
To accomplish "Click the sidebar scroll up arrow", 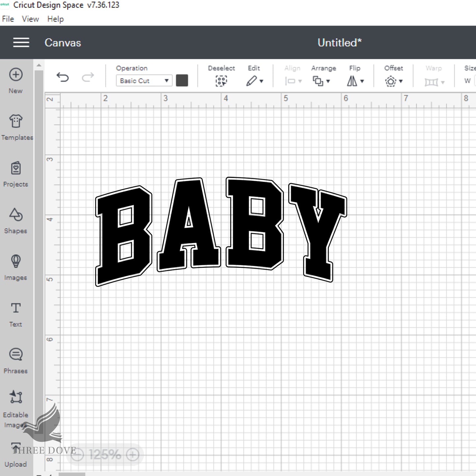I will 39,65.
